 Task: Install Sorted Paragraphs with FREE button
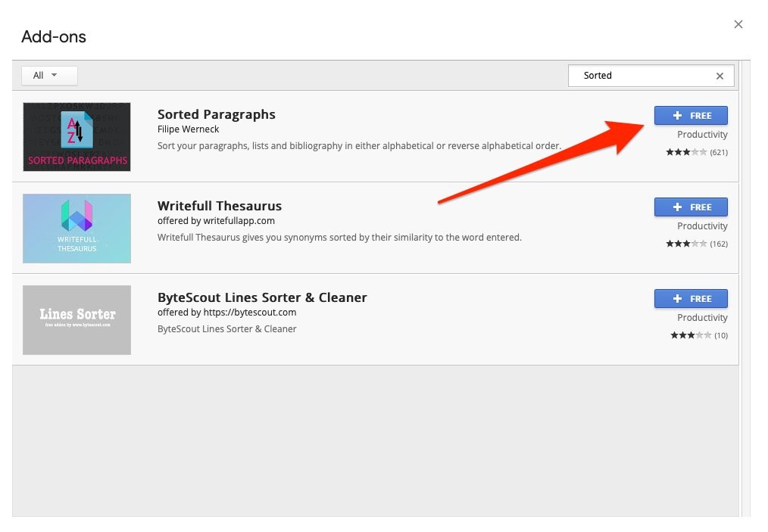click(691, 116)
